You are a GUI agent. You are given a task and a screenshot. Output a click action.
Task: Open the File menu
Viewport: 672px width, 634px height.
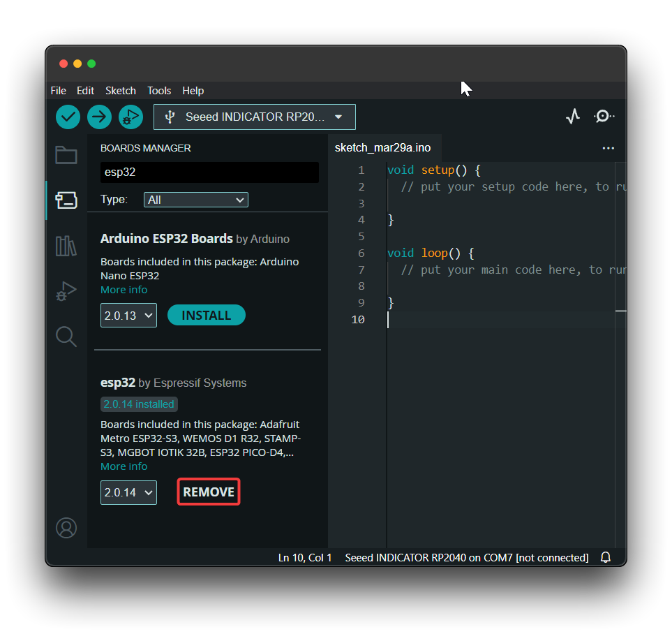[59, 91]
